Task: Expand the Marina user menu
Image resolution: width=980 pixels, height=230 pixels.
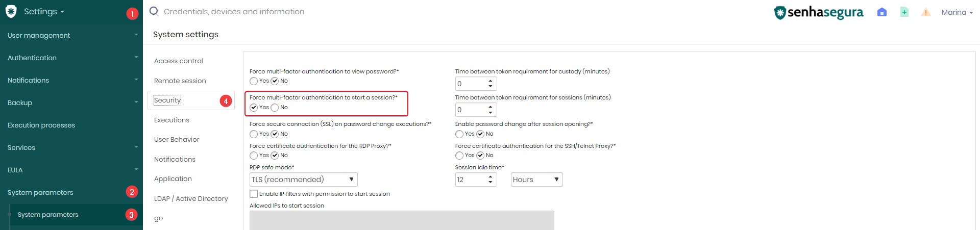Action: point(957,12)
